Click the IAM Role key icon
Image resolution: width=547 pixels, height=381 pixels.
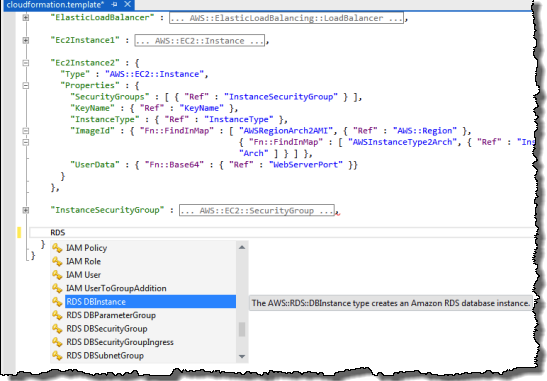57,261
